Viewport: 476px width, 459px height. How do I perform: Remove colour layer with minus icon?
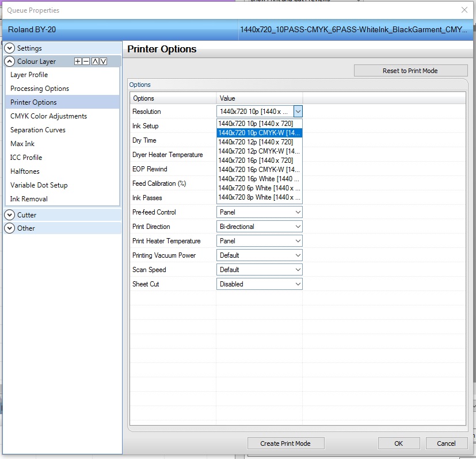[x=86, y=62]
